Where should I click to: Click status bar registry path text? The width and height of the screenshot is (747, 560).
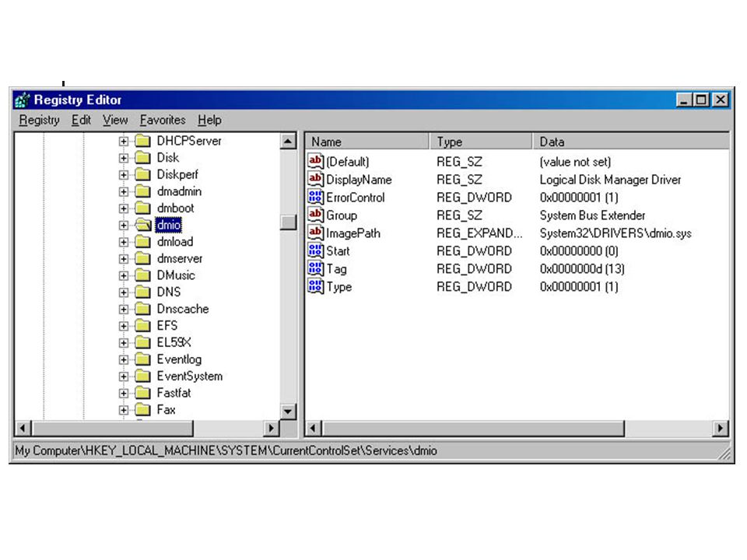226,450
